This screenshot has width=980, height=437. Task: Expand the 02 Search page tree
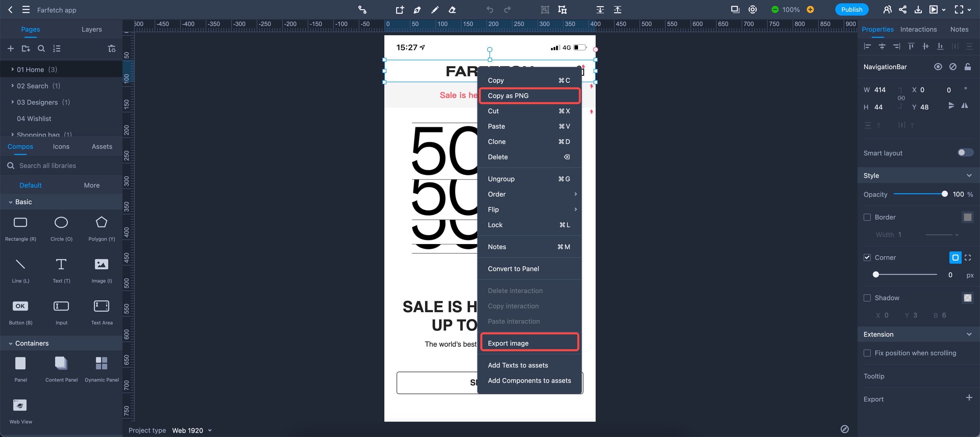[13, 86]
